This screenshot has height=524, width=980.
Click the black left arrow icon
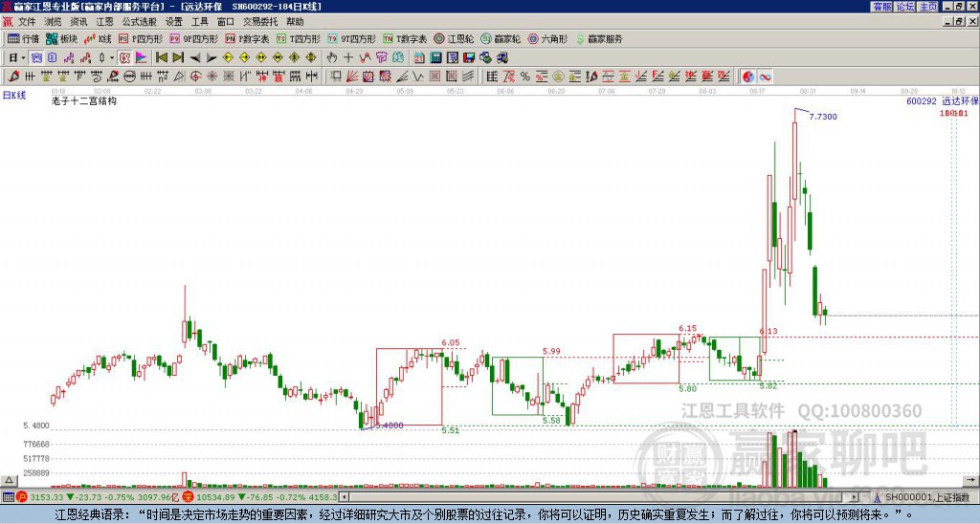tap(195, 58)
